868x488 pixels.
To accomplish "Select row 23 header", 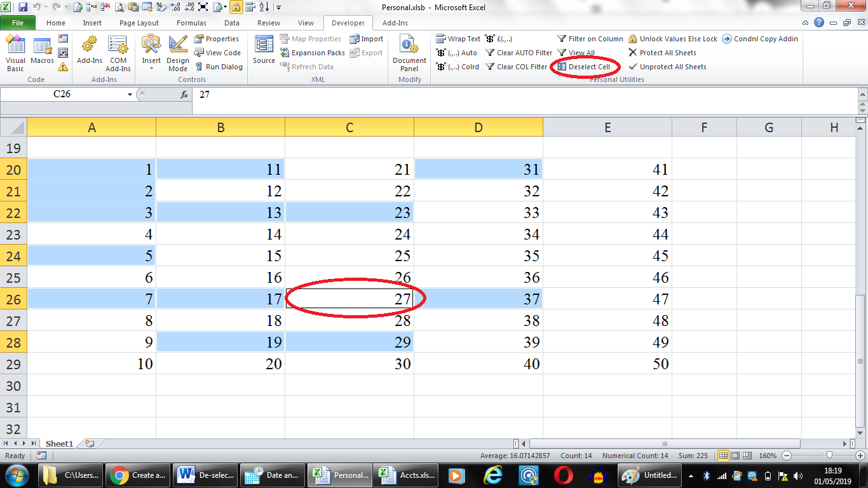I will click(x=13, y=234).
